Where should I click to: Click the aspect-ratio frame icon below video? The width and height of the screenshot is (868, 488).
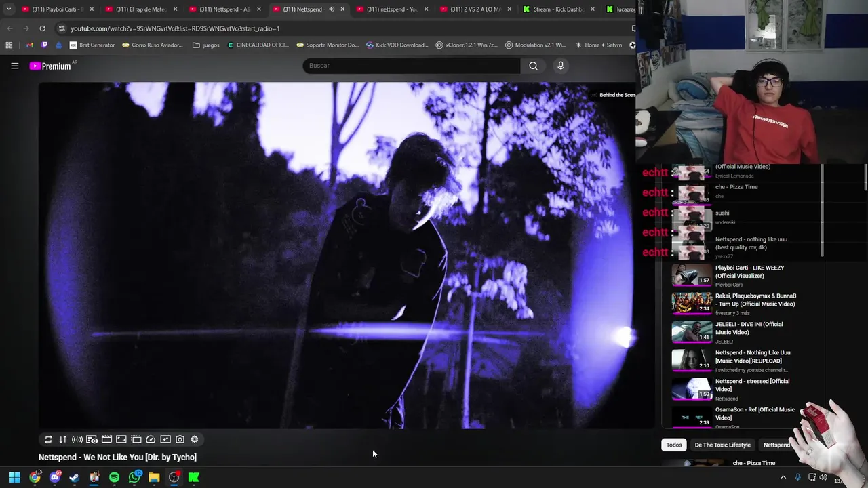coord(121,439)
